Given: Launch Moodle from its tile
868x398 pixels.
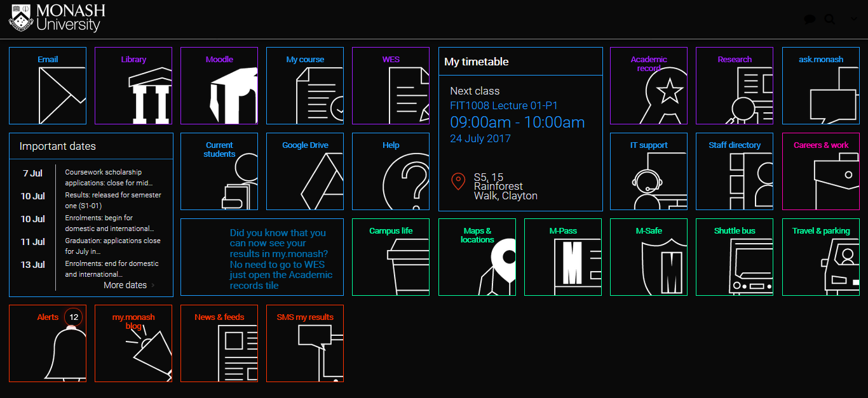Looking at the screenshot, I should click(x=219, y=85).
